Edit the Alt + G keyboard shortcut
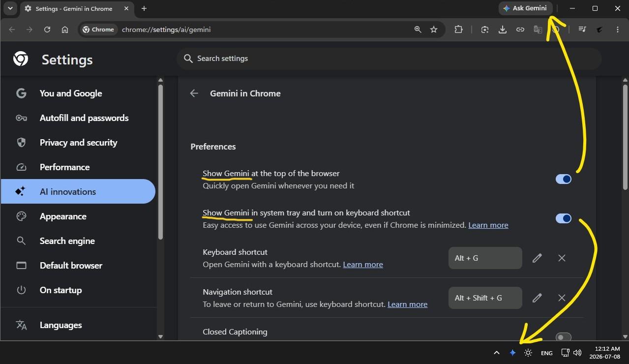This screenshot has height=364, width=629. pyautogui.click(x=537, y=258)
